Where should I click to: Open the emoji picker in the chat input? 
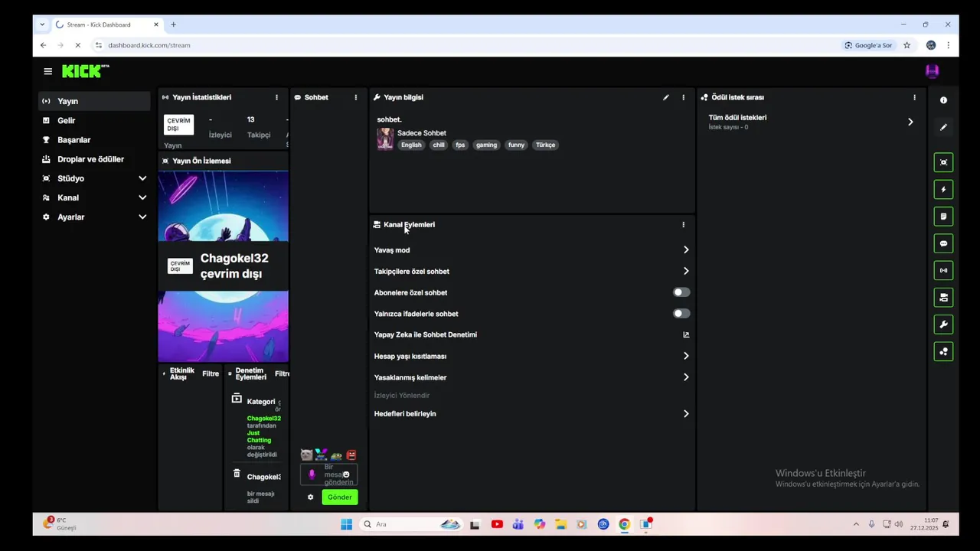click(346, 474)
